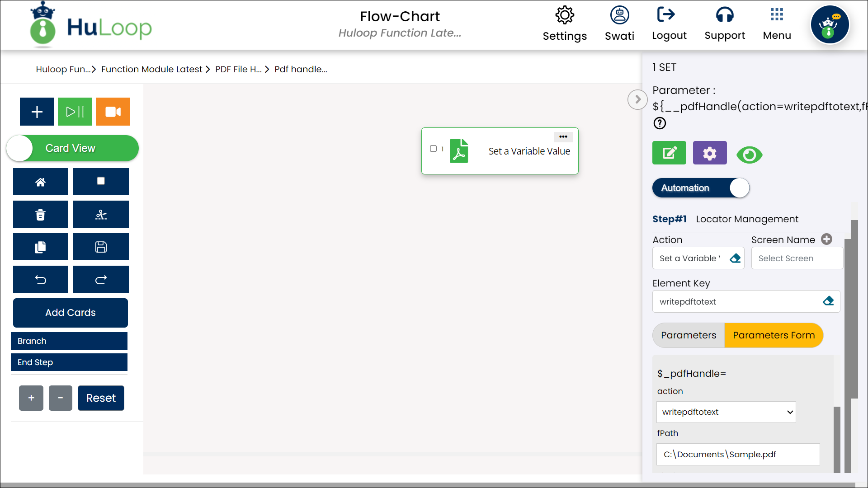
Task: Select the Branch card option
Action: tap(69, 341)
